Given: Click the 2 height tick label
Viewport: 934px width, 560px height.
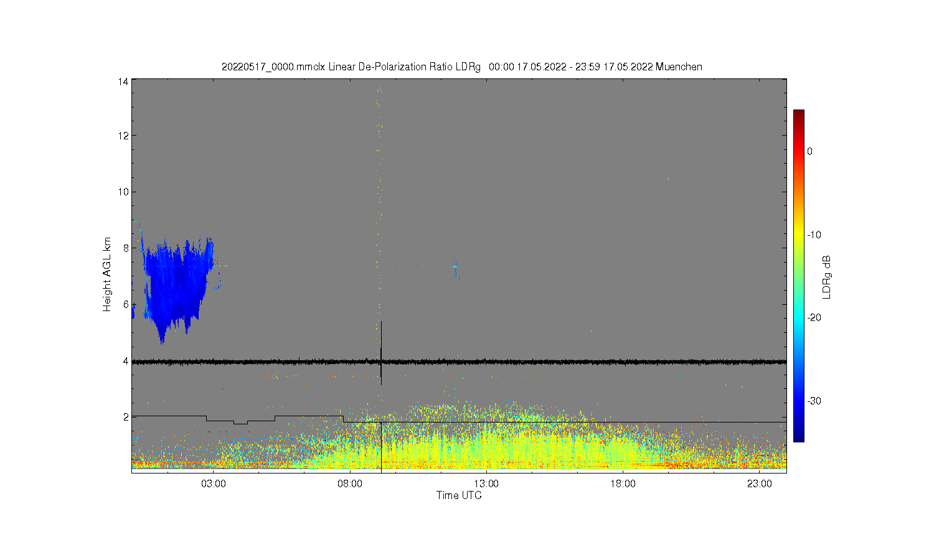Looking at the screenshot, I should tap(126, 417).
